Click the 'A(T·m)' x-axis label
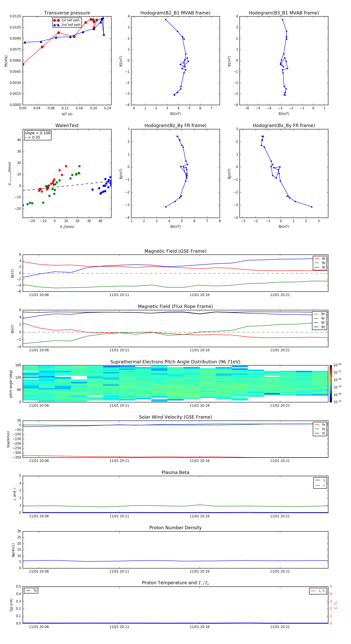The width and height of the screenshot is (351, 644). [67, 114]
